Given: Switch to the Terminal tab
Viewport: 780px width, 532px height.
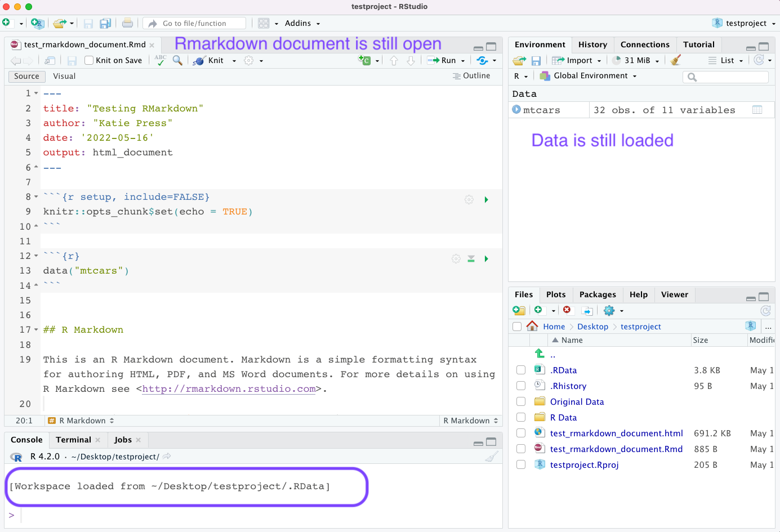Looking at the screenshot, I should tap(73, 440).
